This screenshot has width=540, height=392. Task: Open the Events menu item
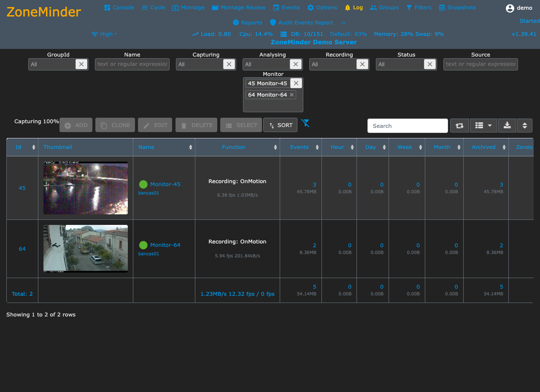[x=286, y=8]
